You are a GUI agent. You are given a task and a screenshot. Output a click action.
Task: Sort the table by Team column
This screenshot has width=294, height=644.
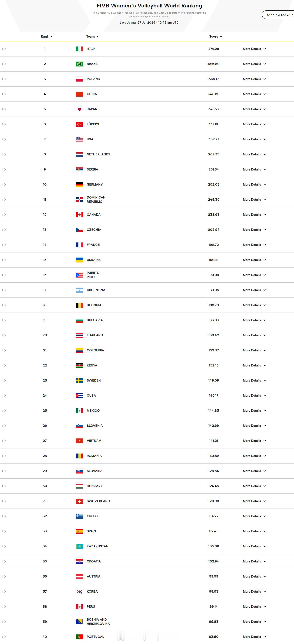click(92, 37)
